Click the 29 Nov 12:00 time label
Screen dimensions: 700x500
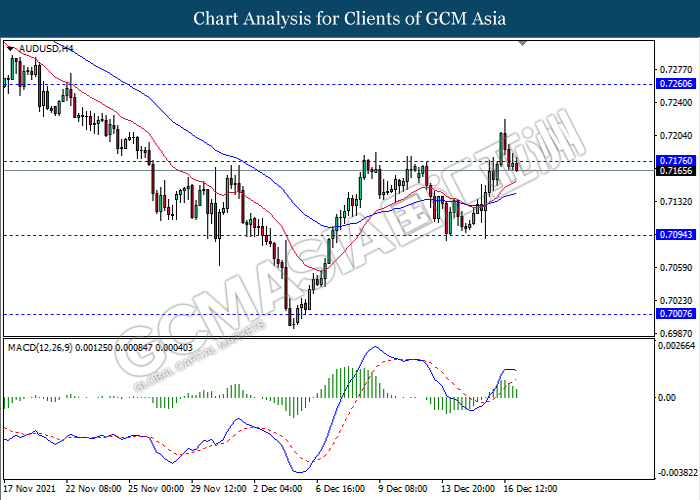(219, 488)
